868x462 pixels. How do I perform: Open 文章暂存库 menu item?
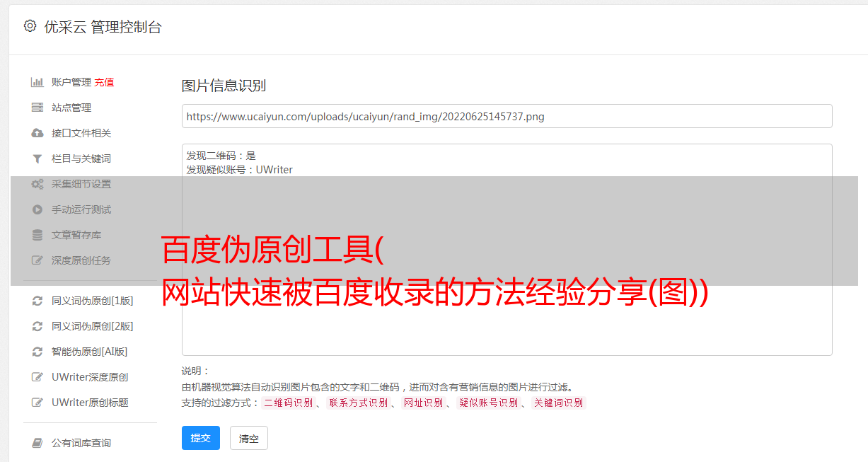point(76,235)
